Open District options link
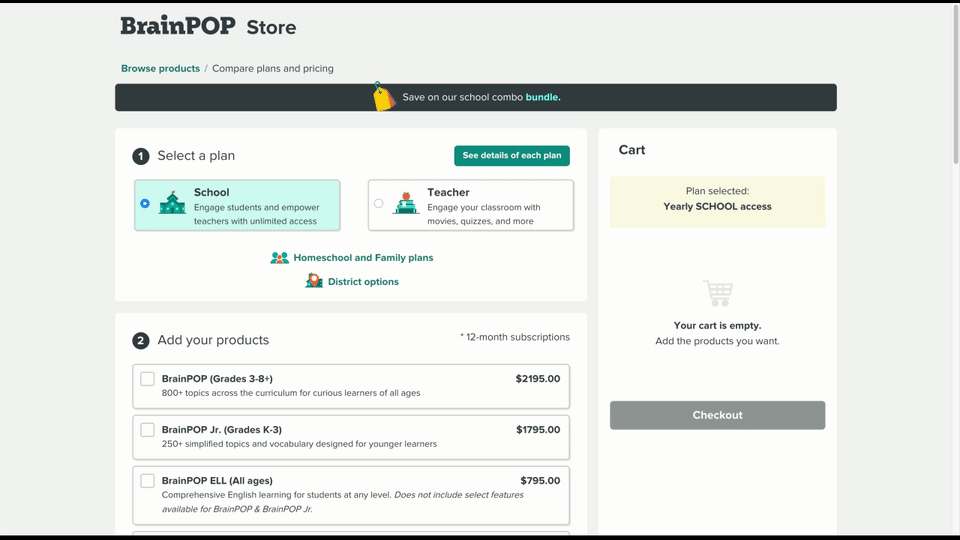 click(363, 282)
